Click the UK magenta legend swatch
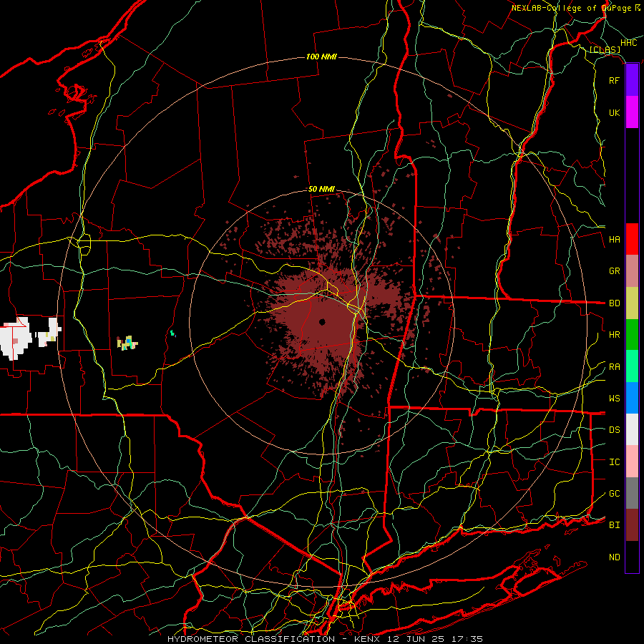This screenshot has width=644, height=644. [632, 112]
